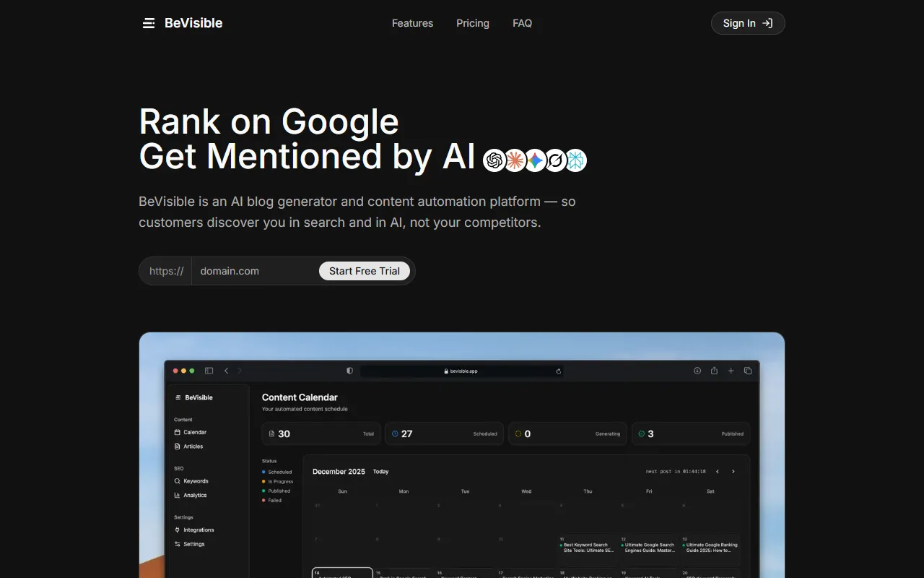Click the Keywords search icon in sidebar
Viewport: 924px width, 578px height.
point(178,481)
